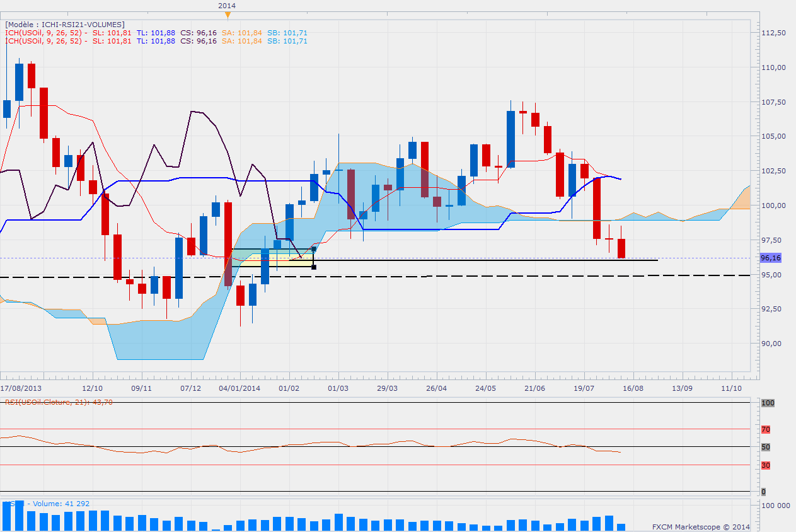Viewport: 796px width, 532px height.
Task: Select the dark blue upper handle of the rectangle
Action: coord(314,250)
